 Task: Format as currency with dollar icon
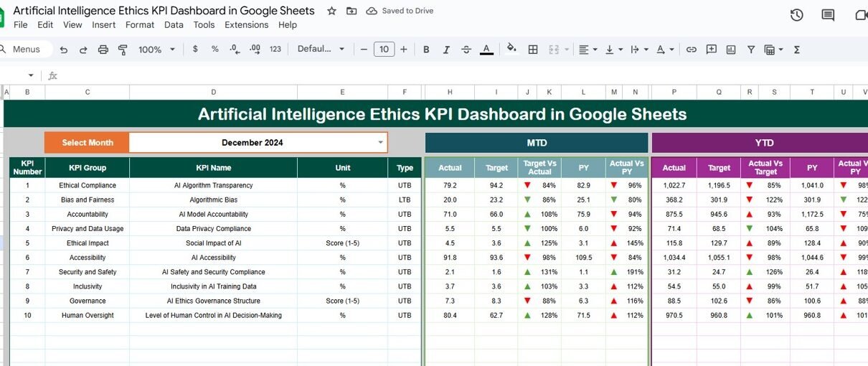(195, 50)
